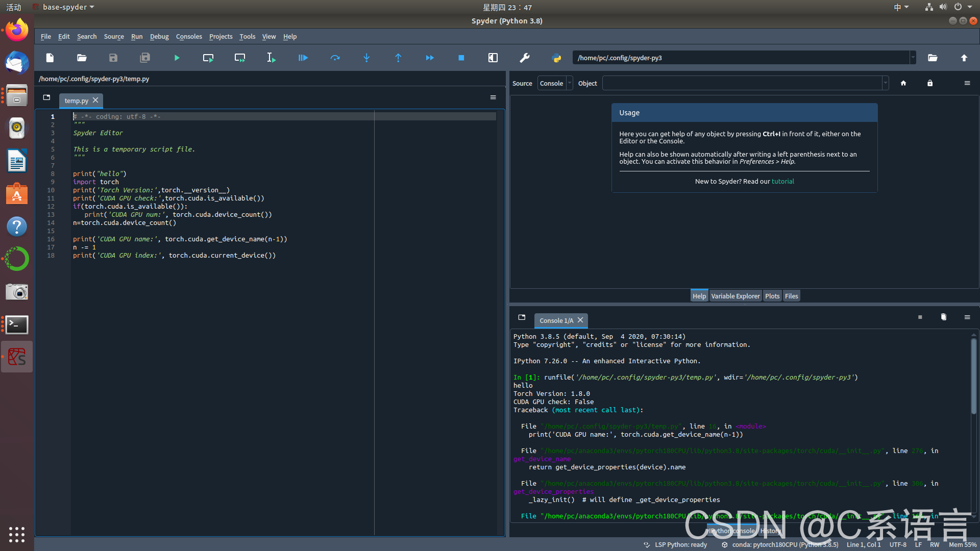980x551 pixels.
Task: Open the Edit menu
Action: tap(64, 37)
